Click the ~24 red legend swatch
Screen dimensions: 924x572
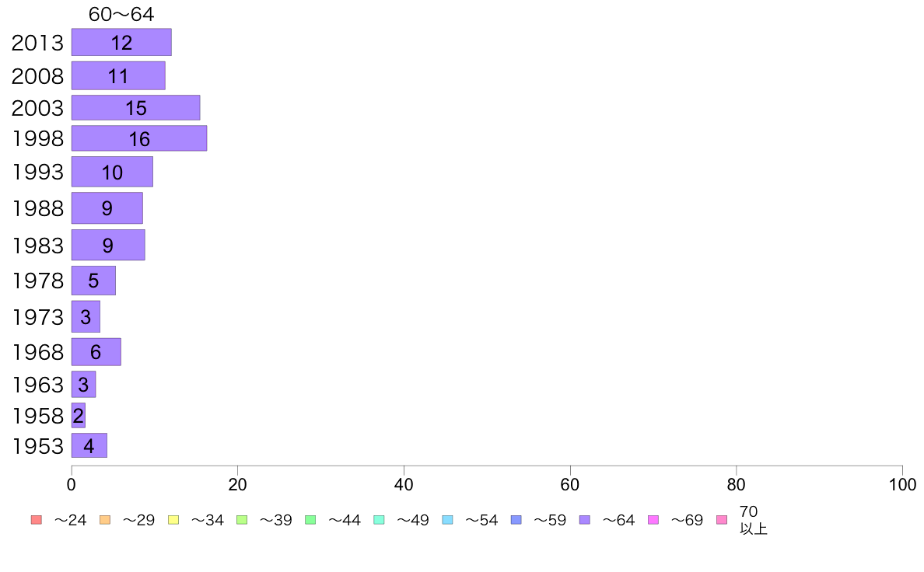point(37,520)
